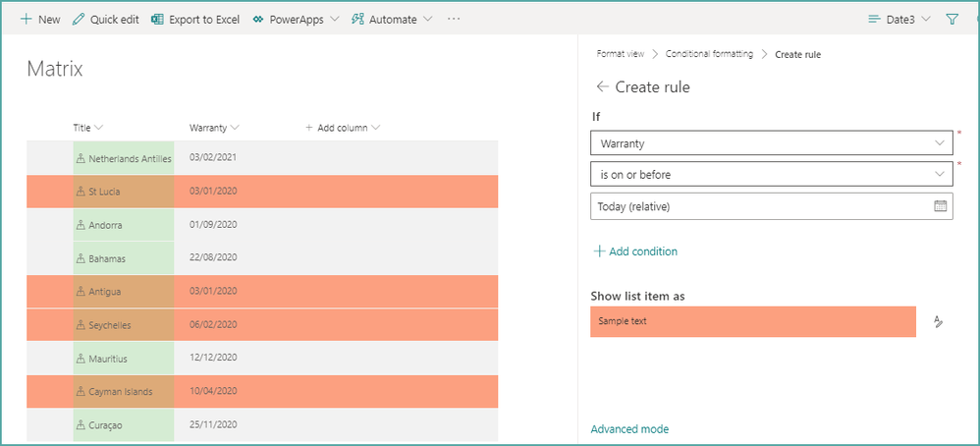Open the calendar date picker icon
Image resolution: width=980 pixels, height=446 pixels.
pos(940,206)
